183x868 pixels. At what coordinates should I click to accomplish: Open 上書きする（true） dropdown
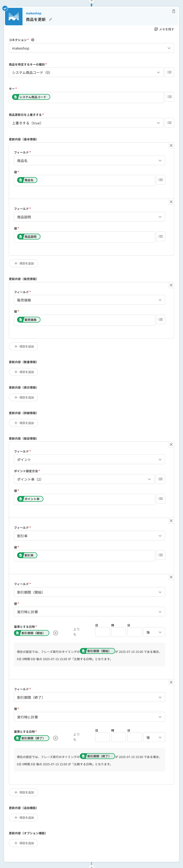click(x=86, y=123)
